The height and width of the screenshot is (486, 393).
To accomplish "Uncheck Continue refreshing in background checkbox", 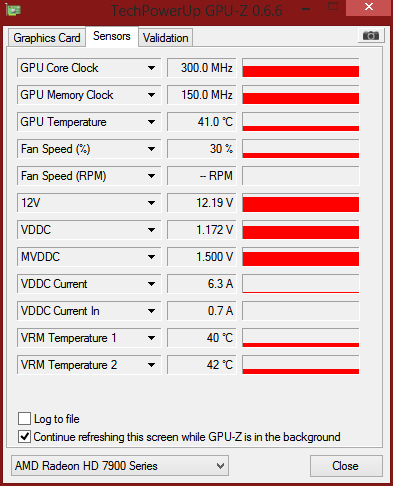I will pos(24,437).
